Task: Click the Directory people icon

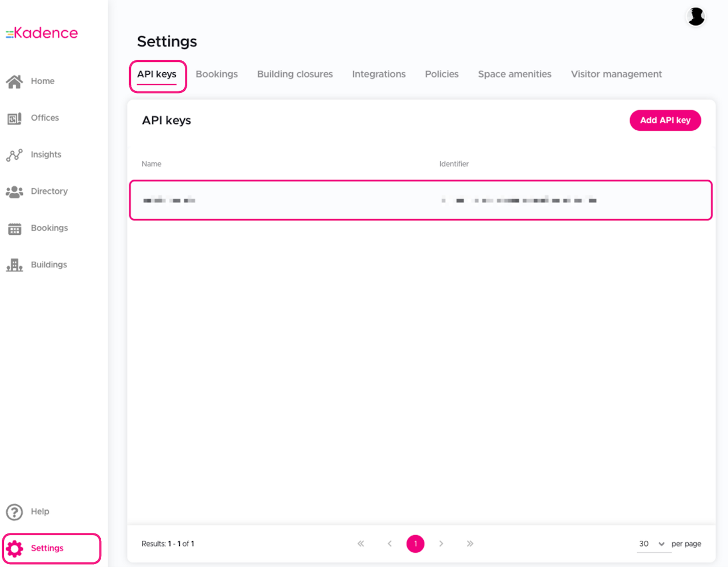Action: pyautogui.click(x=14, y=192)
